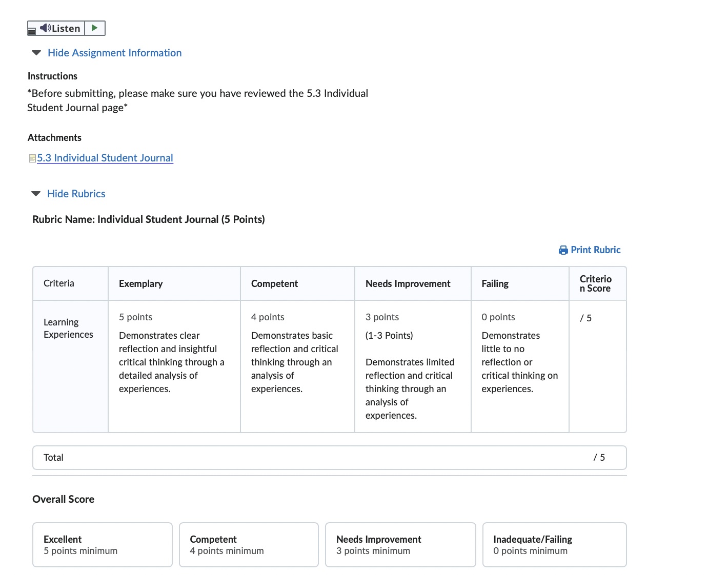Image resolution: width=728 pixels, height=575 pixels.
Task: Play the ReadSpeaker audio
Action: pyautogui.click(x=95, y=28)
